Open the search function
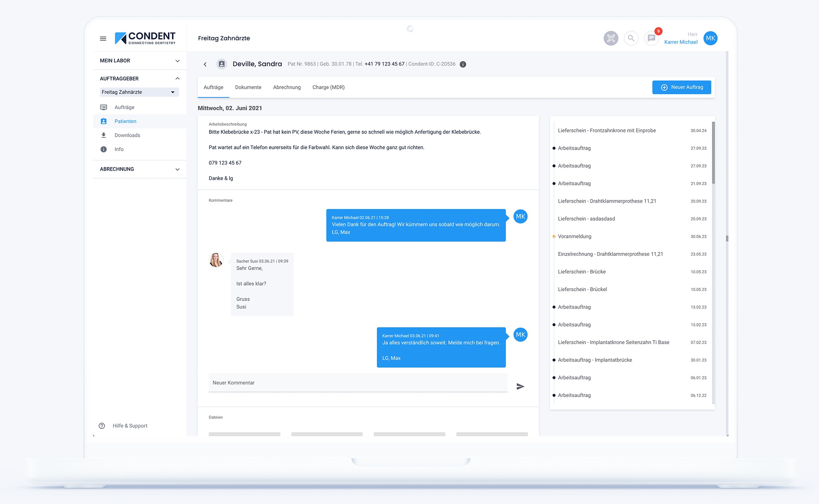This screenshot has width=819, height=504. tap(631, 38)
